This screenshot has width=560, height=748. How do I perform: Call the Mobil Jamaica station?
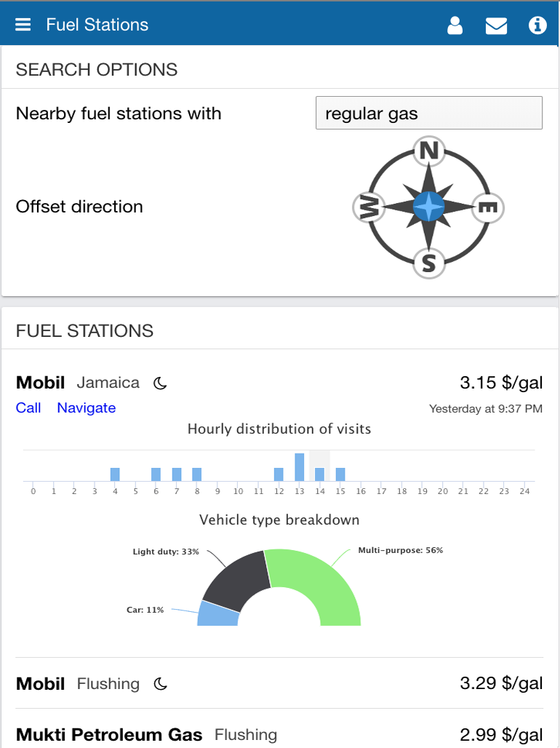28,408
